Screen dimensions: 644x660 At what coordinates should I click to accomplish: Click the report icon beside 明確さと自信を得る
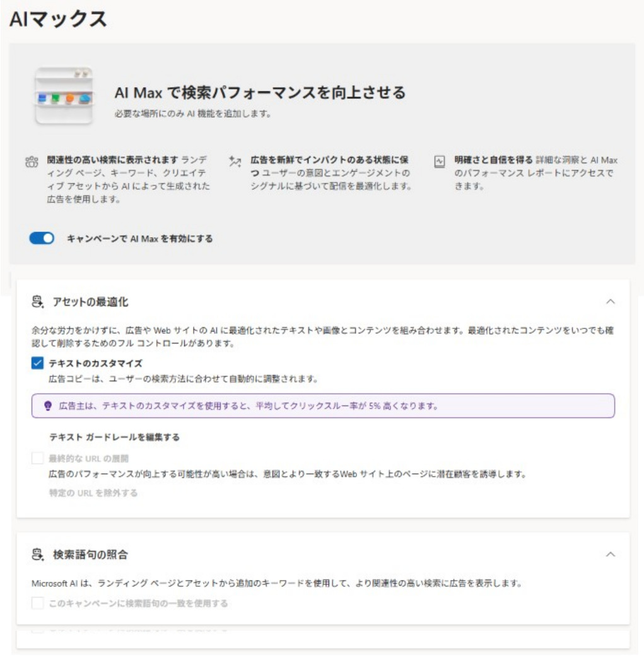click(x=439, y=161)
